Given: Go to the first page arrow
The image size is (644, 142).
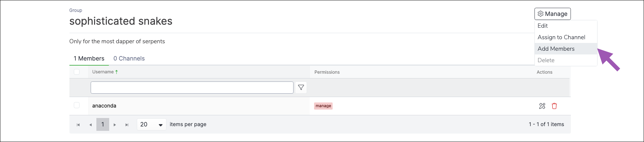Looking at the screenshot, I should (78, 125).
